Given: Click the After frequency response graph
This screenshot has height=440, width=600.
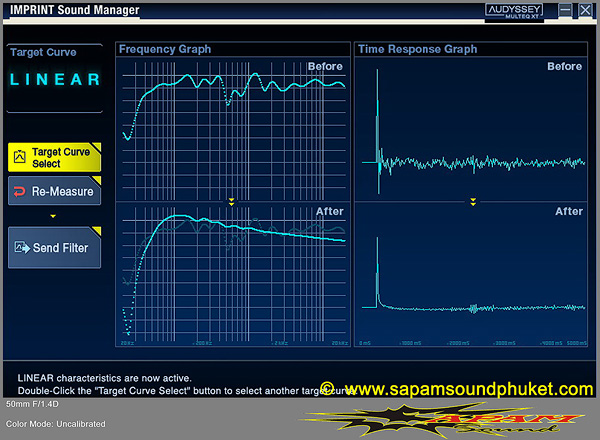Looking at the screenshot, I should point(233,274).
